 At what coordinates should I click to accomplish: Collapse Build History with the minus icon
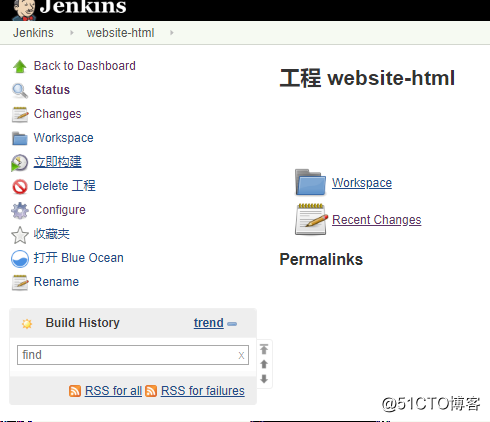click(232, 324)
